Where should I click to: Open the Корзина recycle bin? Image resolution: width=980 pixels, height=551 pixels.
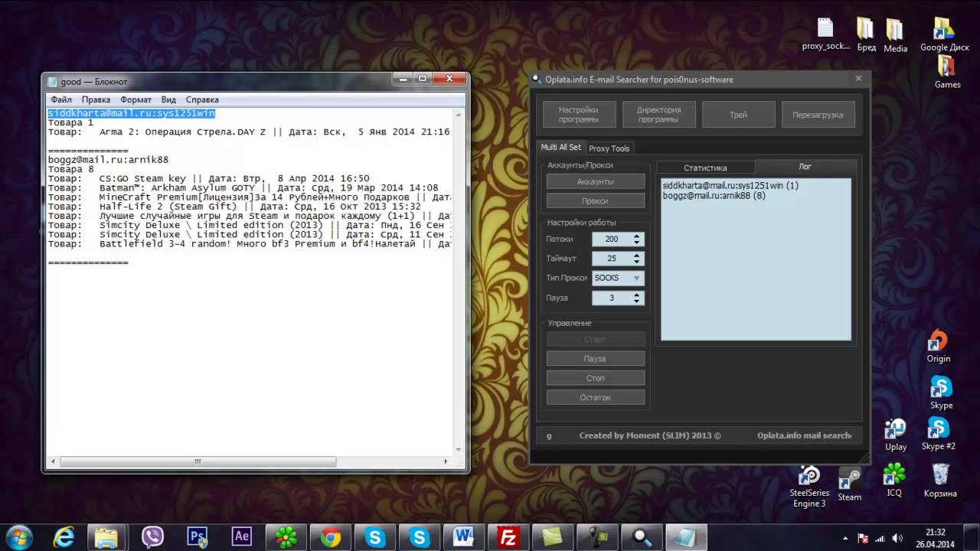pos(940,481)
